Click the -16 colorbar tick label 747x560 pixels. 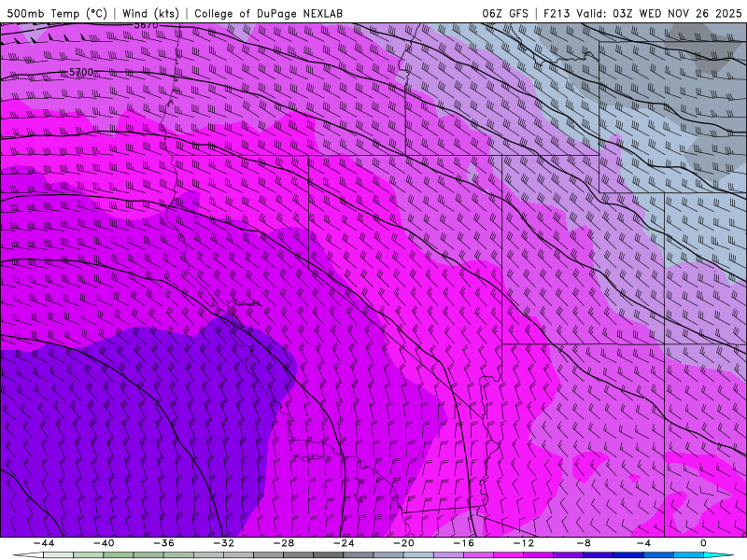coord(463,543)
